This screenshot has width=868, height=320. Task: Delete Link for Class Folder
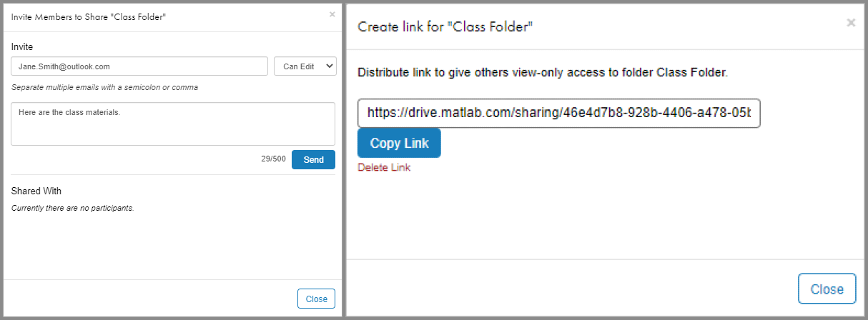(384, 167)
